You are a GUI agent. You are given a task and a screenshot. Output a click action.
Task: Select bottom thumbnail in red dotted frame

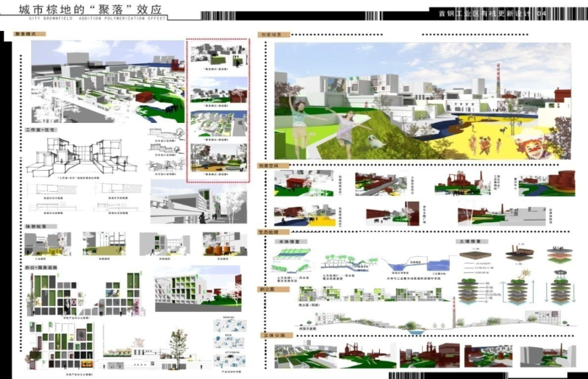click(219, 158)
